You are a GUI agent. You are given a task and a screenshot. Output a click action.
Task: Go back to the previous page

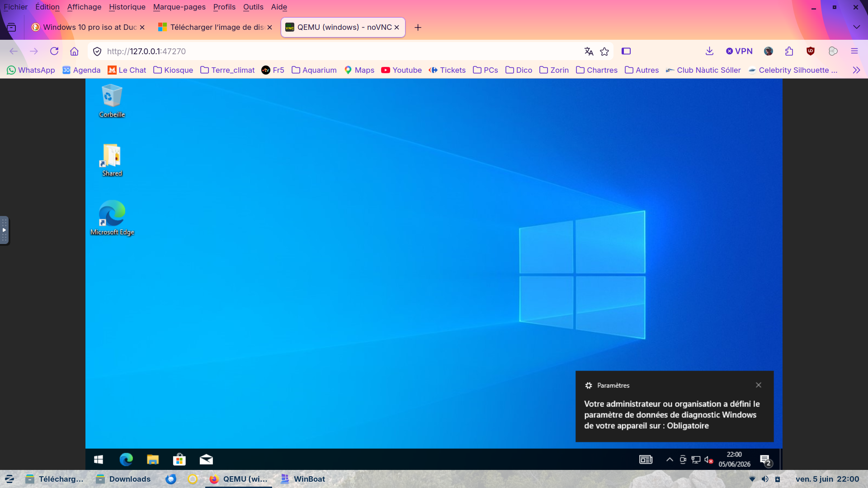[x=14, y=51]
